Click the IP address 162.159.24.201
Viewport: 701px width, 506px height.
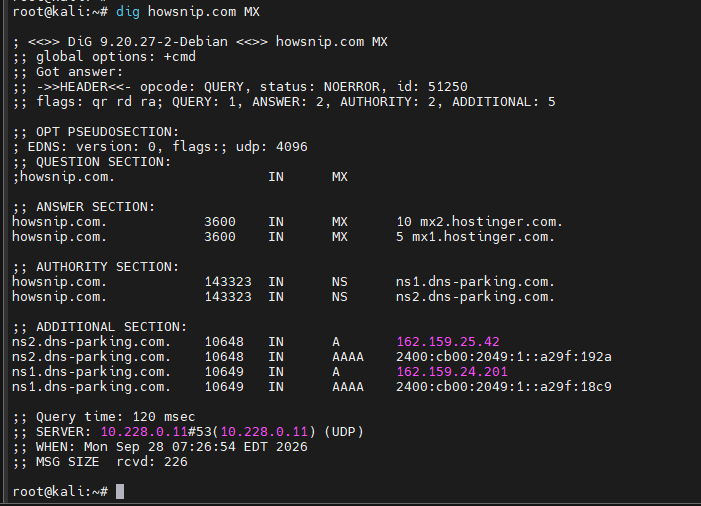click(452, 372)
